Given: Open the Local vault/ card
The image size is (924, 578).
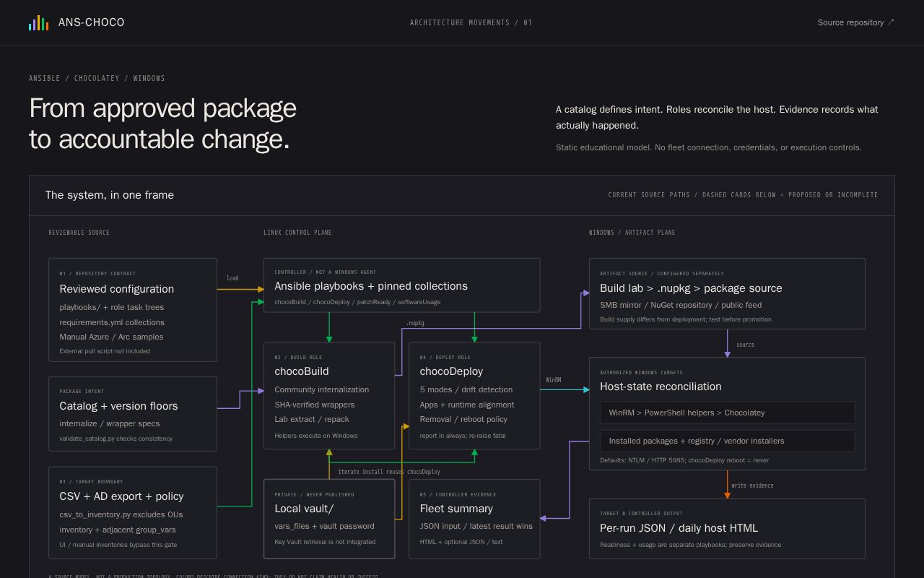Looking at the screenshot, I should pyautogui.click(x=329, y=519).
